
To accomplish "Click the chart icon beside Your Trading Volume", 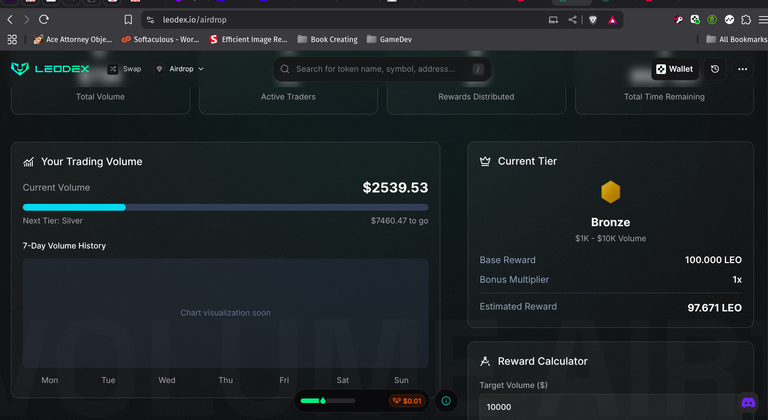I will click(28, 162).
